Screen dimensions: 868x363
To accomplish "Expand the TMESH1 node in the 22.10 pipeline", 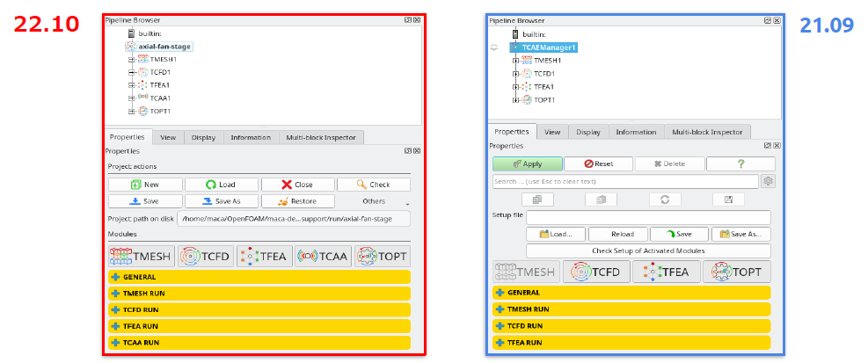I will coord(131,59).
